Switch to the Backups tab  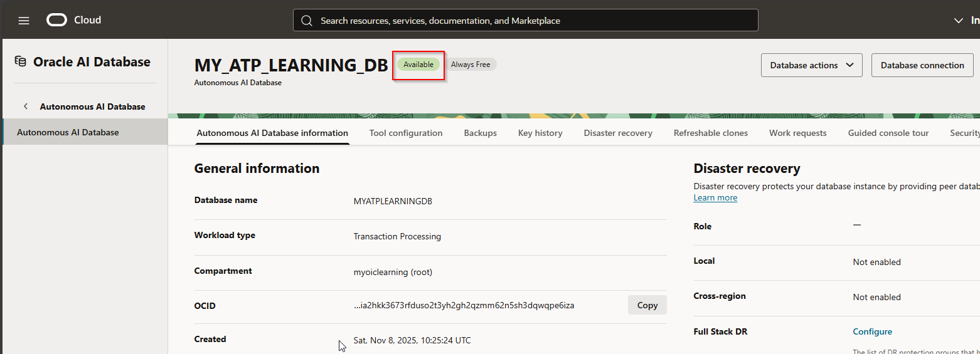point(480,133)
